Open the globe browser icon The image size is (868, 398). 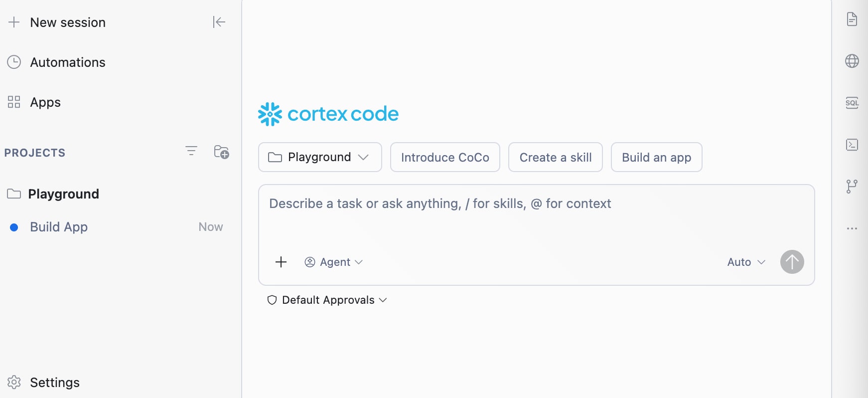852,61
